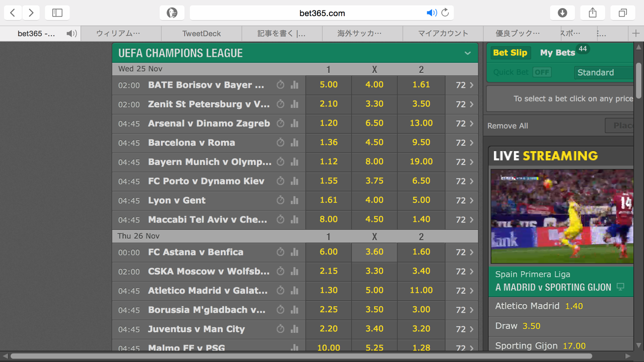Toggle Quick Bet OFF switch

coord(542,72)
